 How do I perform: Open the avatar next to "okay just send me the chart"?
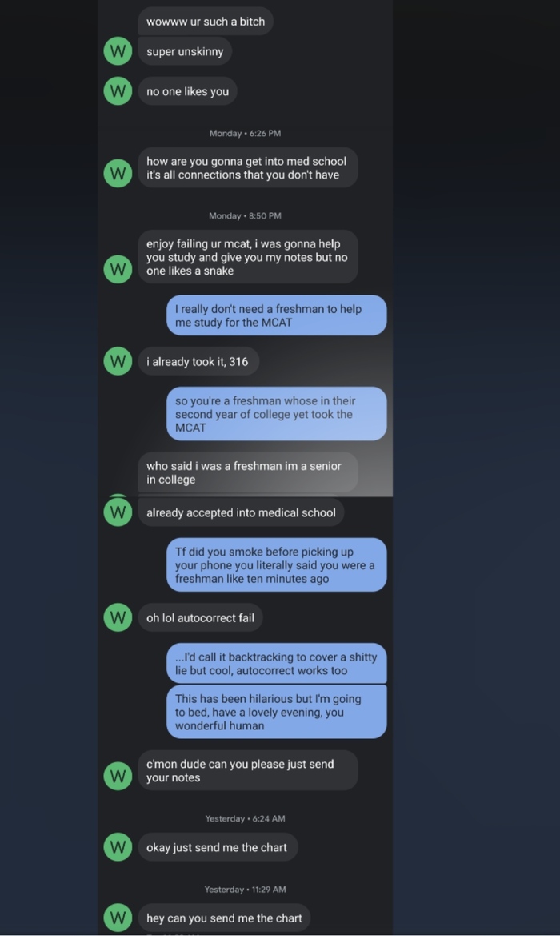coord(118,847)
